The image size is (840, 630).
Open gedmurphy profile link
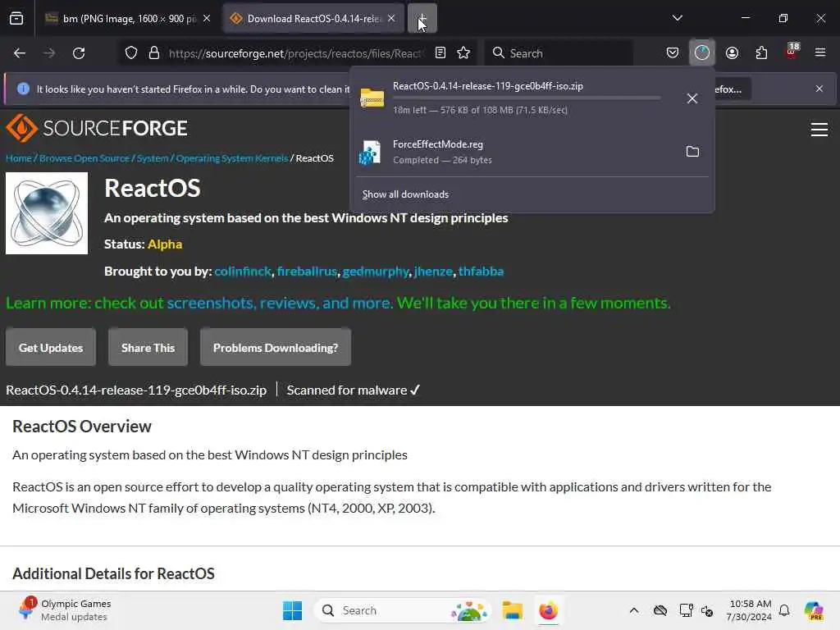pos(376,272)
